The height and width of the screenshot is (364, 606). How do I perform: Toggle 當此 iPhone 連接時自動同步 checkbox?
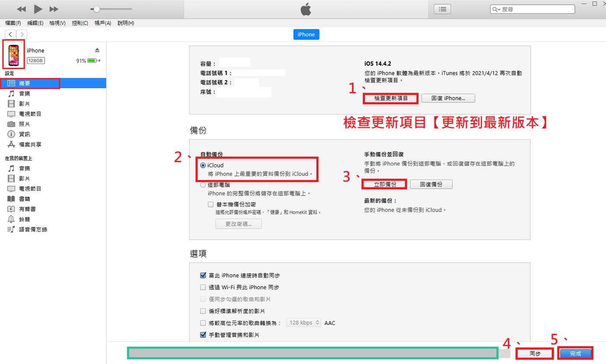(203, 275)
